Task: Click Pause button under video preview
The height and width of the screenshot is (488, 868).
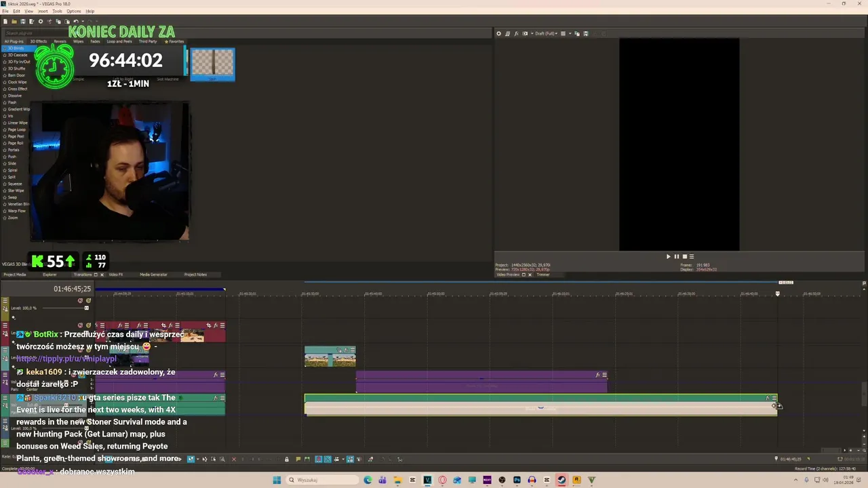Action: click(676, 257)
